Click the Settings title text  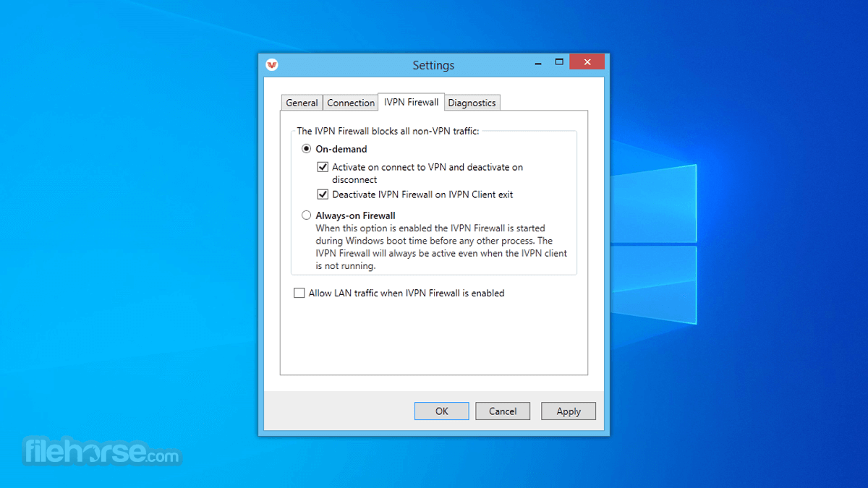433,65
